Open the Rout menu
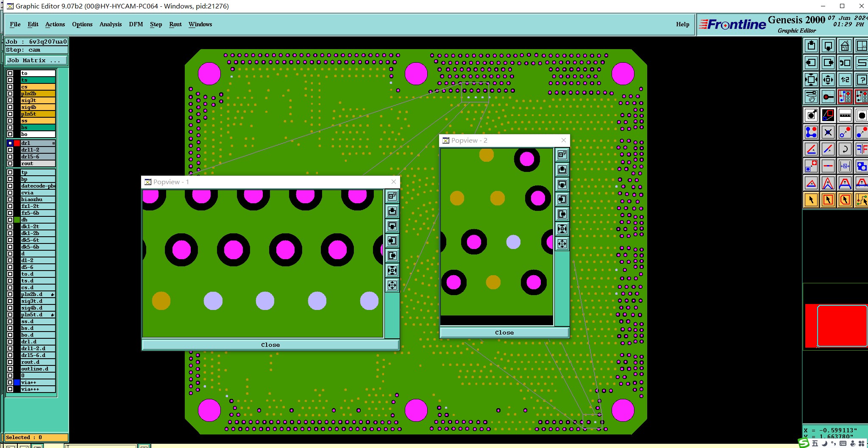 pyautogui.click(x=175, y=24)
